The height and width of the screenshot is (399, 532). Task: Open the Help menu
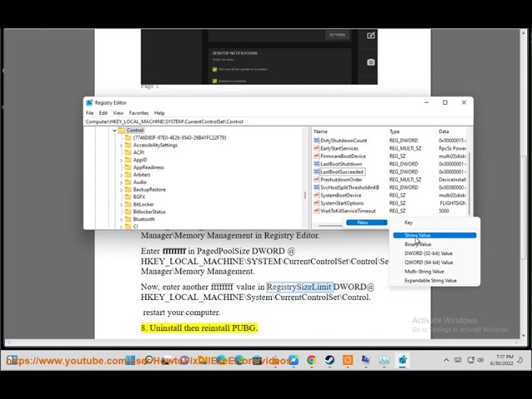pos(159,113)
